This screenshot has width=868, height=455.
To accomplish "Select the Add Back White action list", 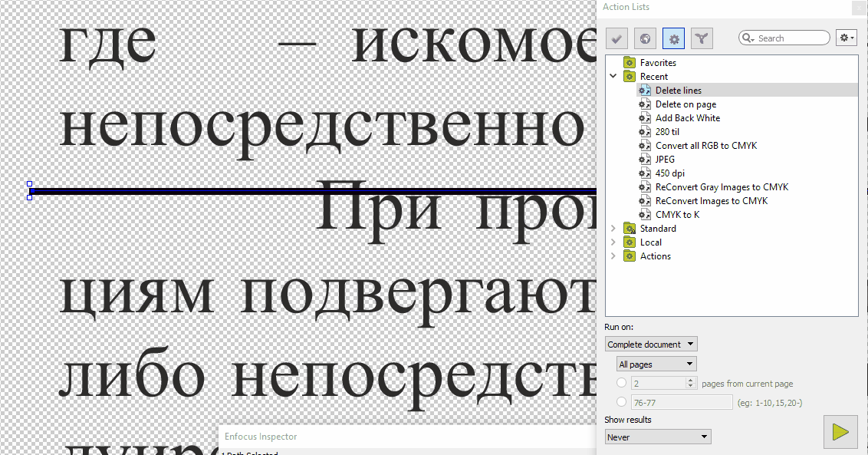I will tap(688, 118).
